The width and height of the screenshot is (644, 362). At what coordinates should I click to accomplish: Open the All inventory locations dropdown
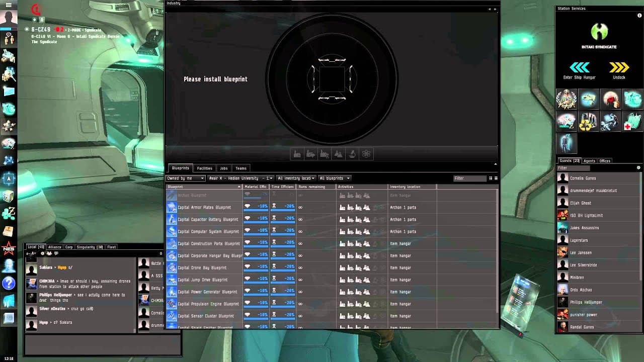click(296, 178)
